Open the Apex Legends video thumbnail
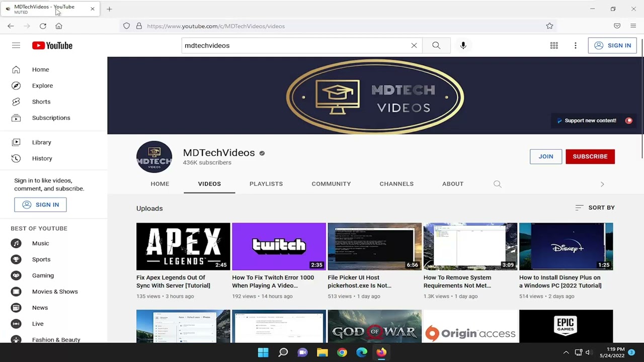The height and width of the screenshot is (362, 644). click(x=183, y=246)
